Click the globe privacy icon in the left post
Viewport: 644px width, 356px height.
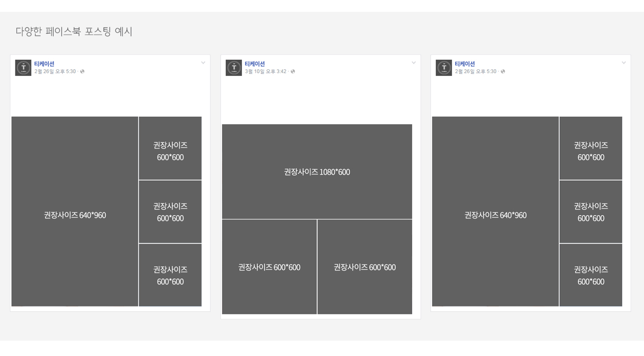82,72
